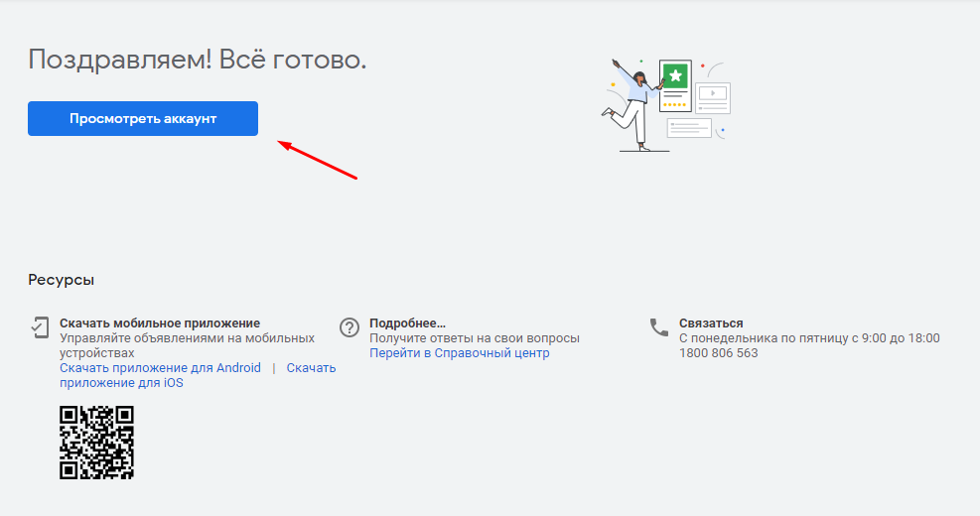Screen dimensions: 980x516
Task: Click the question mark help icon
Action: [x=349, y=327]
